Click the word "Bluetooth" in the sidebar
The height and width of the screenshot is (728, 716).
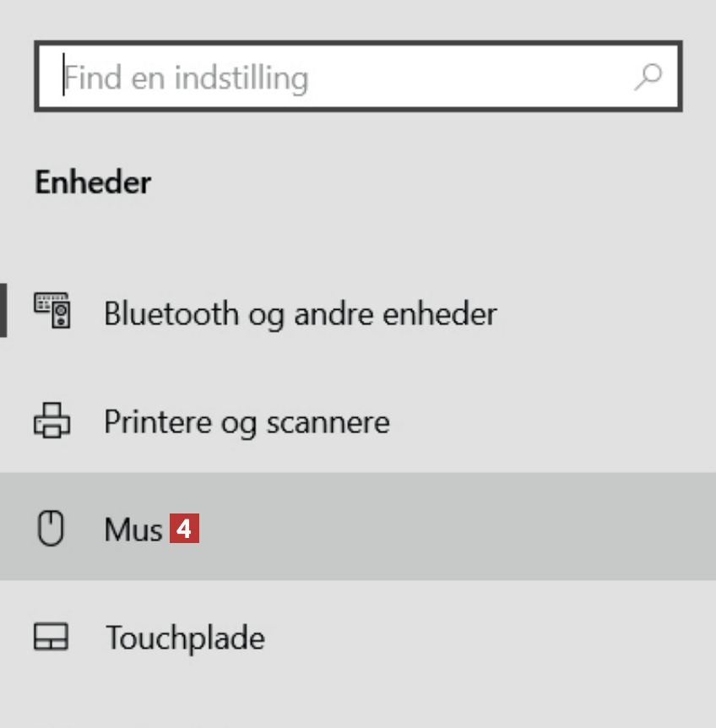tap(171, 314)
